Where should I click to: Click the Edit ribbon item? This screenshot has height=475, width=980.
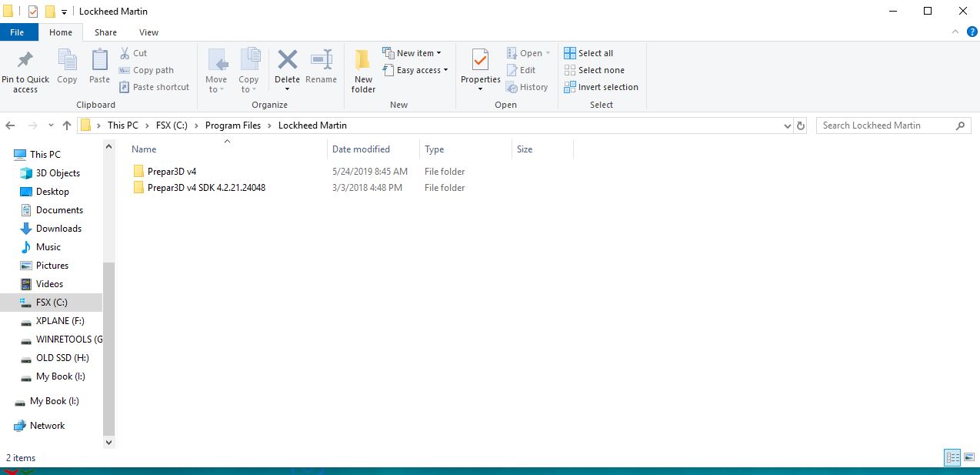pyautogui.click(x=521, y=70)
